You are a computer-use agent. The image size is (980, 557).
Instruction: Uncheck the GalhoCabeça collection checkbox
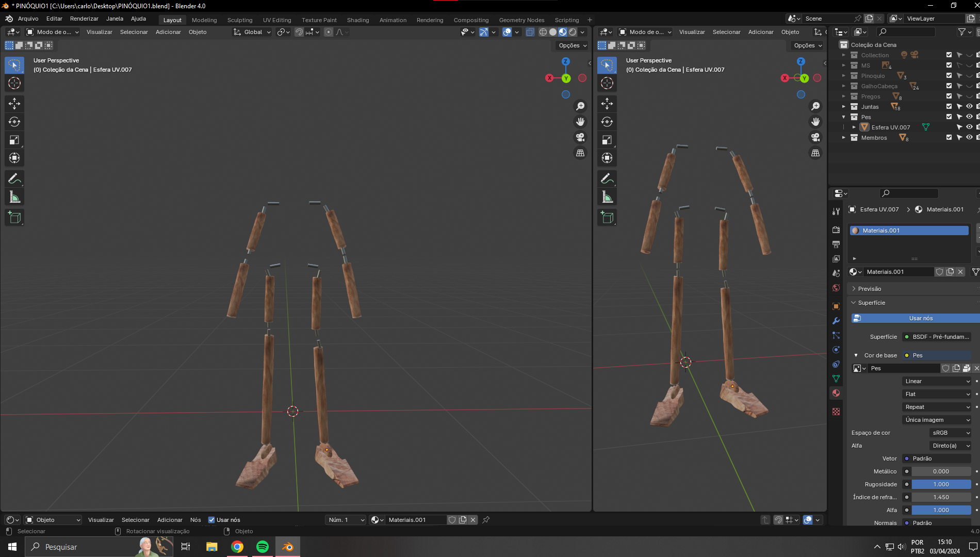pyautogui.click(x=949, y=86)
